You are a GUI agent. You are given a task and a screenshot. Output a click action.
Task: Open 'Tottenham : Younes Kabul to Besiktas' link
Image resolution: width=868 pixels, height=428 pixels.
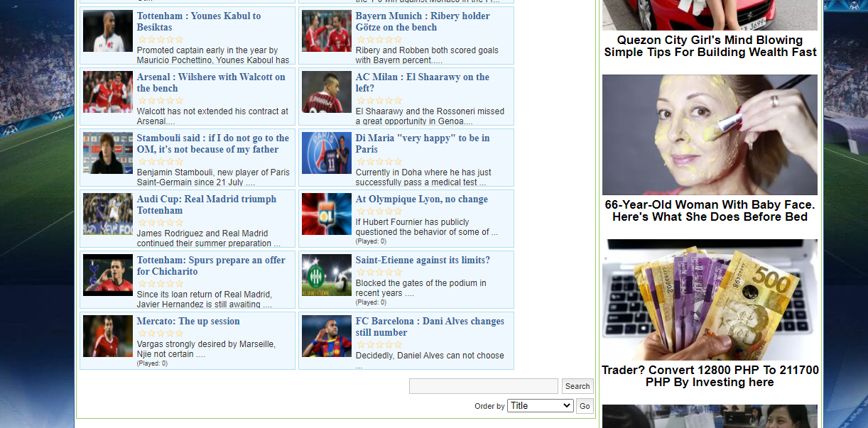click(x=198, y=21)
